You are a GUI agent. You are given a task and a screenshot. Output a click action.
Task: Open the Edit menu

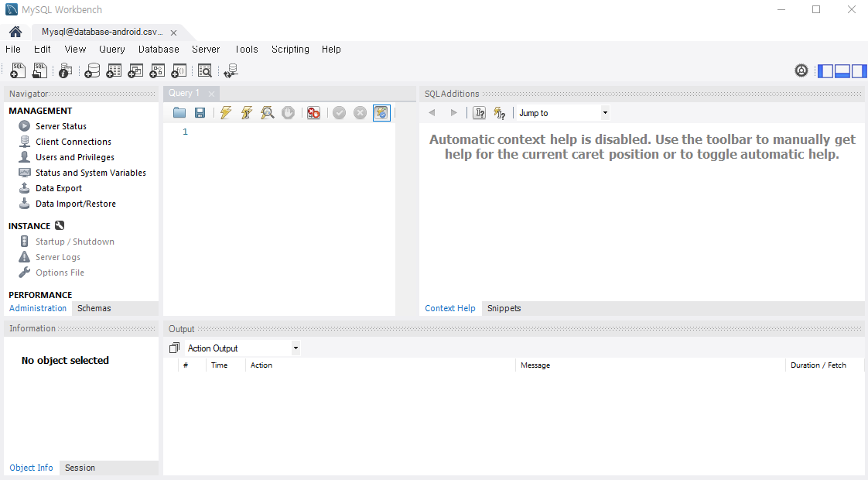coord(42,50)
